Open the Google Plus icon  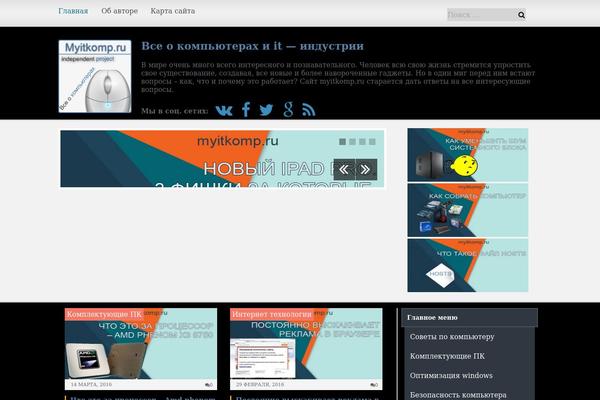289,109
